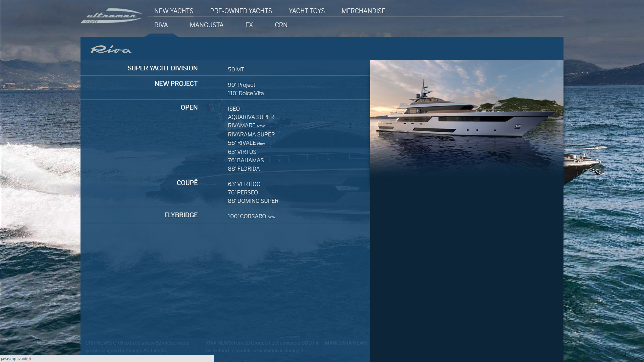The image size is (644, 362).
Task: Select the FX brand tab
Action: click(249, 25)
